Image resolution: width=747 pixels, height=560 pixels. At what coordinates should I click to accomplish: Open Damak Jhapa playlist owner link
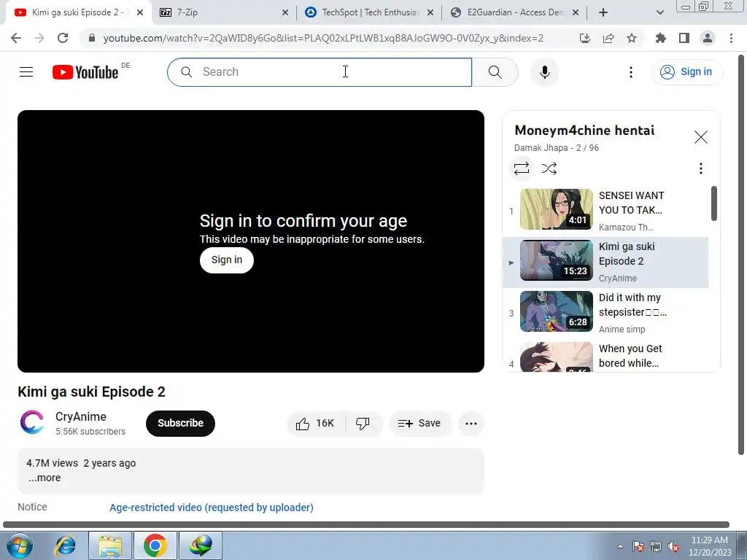point(541,147)
